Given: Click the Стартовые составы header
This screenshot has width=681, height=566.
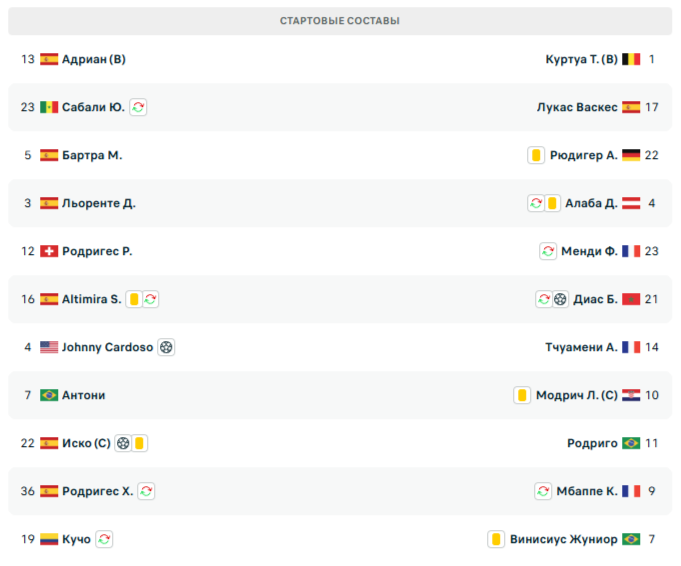Looking at the screenshot, I should [x=340, y=21].
